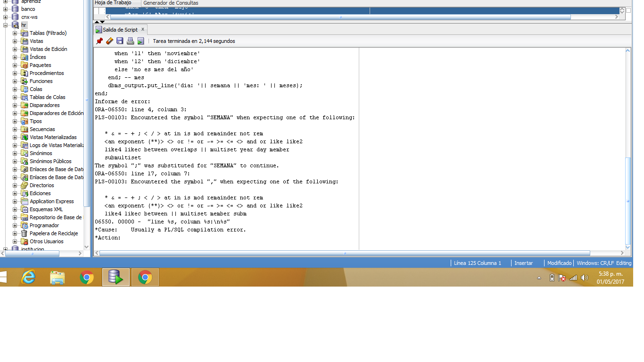Select the Otros Usuarios icon
Screen dimensions: 644x362
[x=25, y=241]
